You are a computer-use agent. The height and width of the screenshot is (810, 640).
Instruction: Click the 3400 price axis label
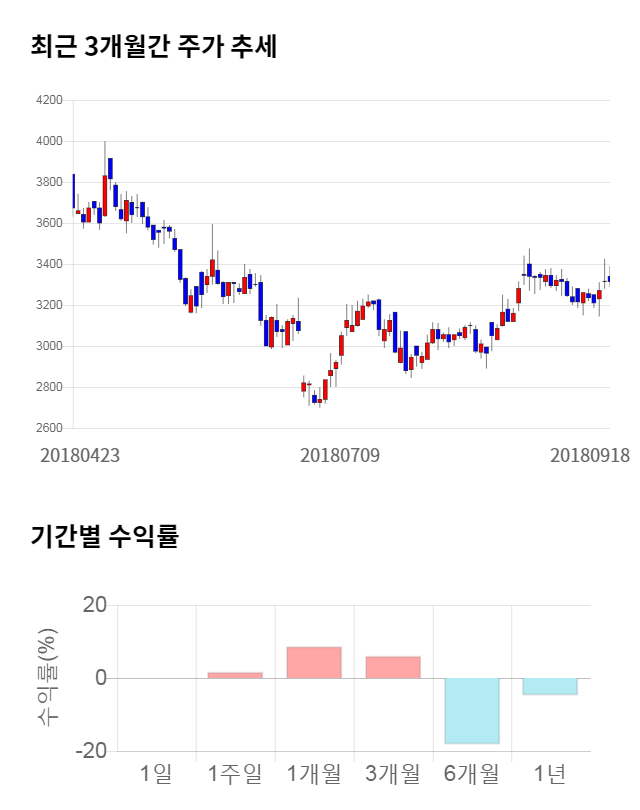pyautogui.click(x=49, y=265)
